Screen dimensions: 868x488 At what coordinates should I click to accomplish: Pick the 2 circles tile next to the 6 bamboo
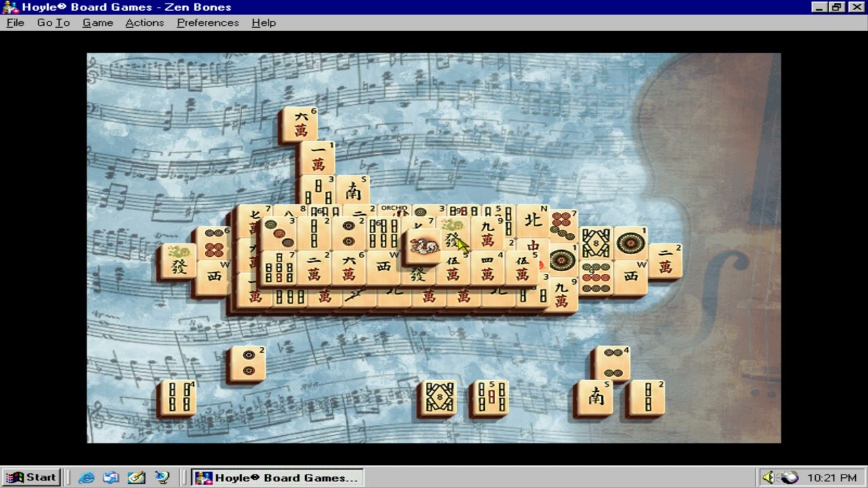point(349,233)
